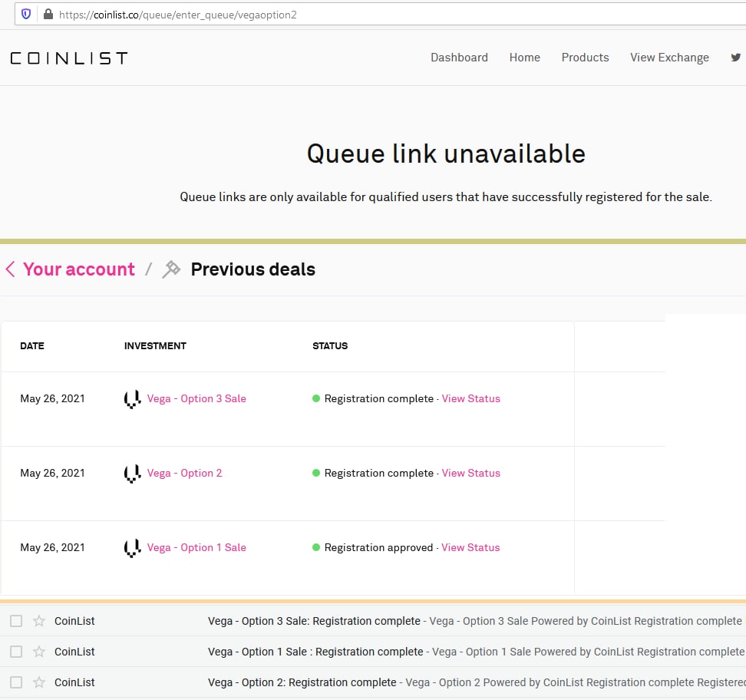Click View Status for Option 1 Sale

click(x=470, y=548)
